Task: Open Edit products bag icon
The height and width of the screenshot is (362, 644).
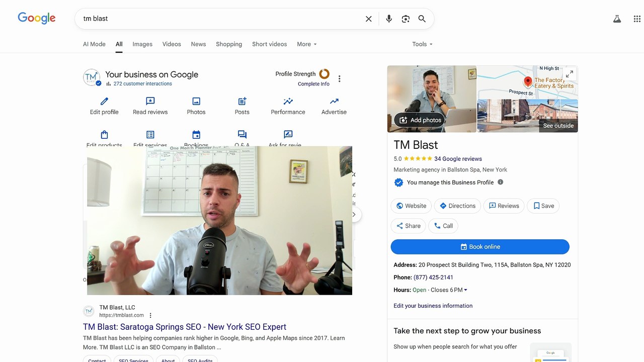Action: pyautogui.click(x=104, y=135)
